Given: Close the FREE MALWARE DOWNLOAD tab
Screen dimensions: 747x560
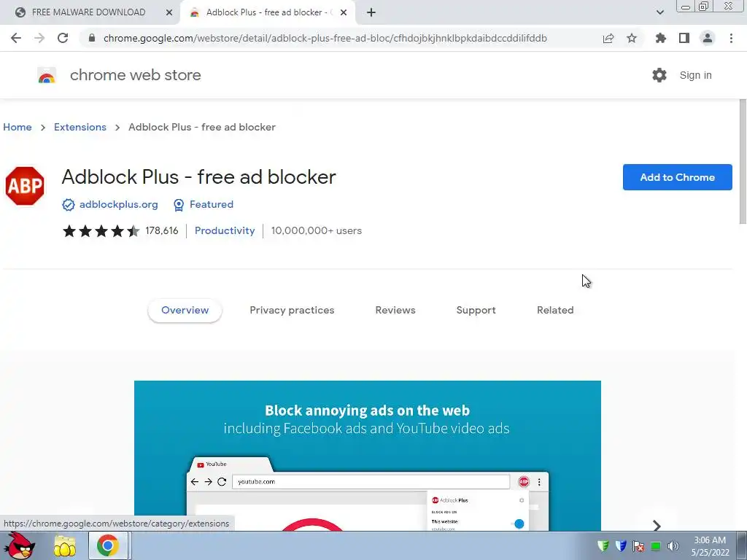Looking at the screenshot, I should click(169, 12).
